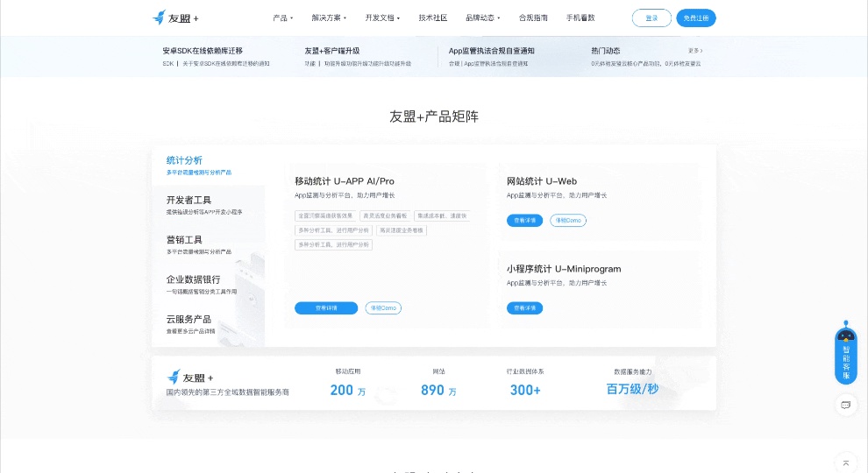Click the 登录 button

651,18
